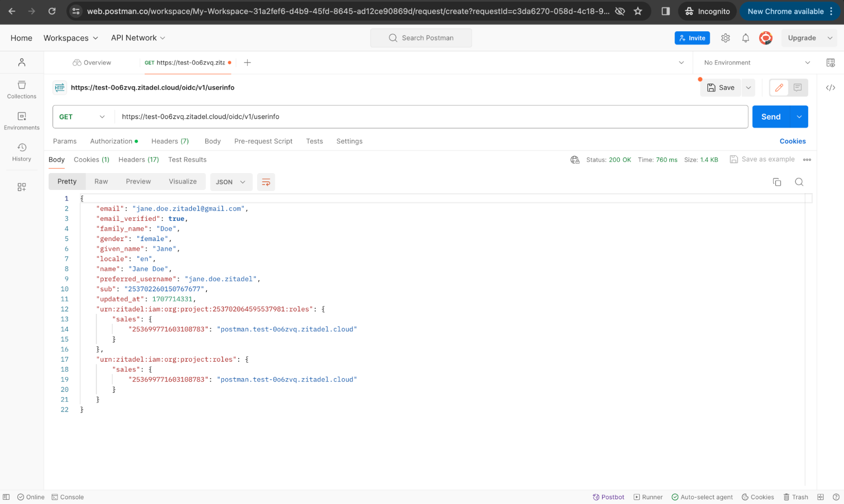Screen dimensions: 844x504
Task: Copy response body to clipboard
Action: pyautogui.click(x=777, y=182)
